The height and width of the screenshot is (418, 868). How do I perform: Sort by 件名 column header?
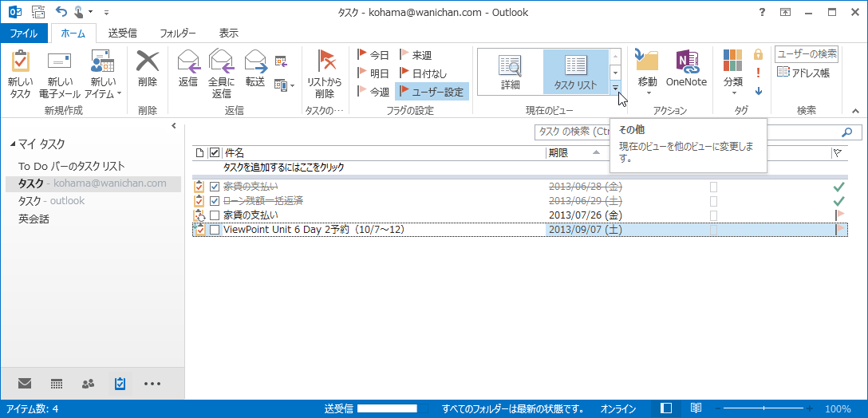click(x=385, y=153)
